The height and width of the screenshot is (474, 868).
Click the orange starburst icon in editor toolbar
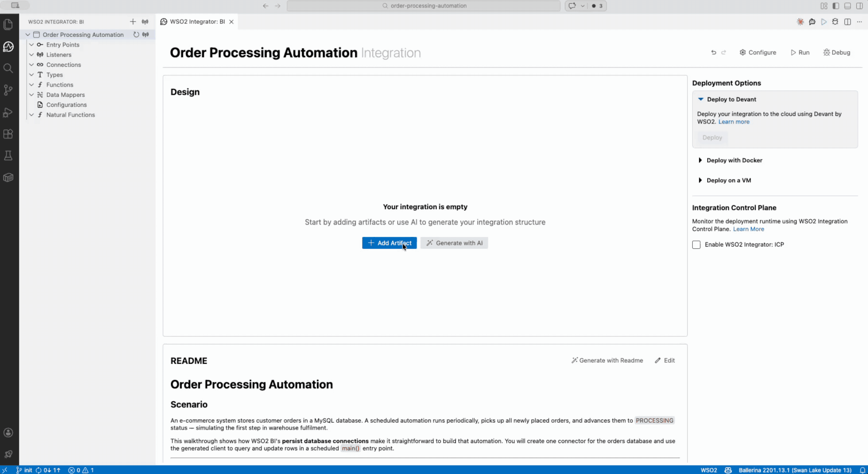[800, 22]
